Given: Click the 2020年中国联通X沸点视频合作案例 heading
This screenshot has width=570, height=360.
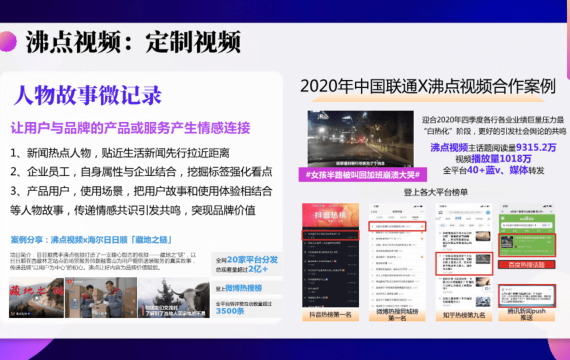Looking at the screenshot, I should point(428,87).
